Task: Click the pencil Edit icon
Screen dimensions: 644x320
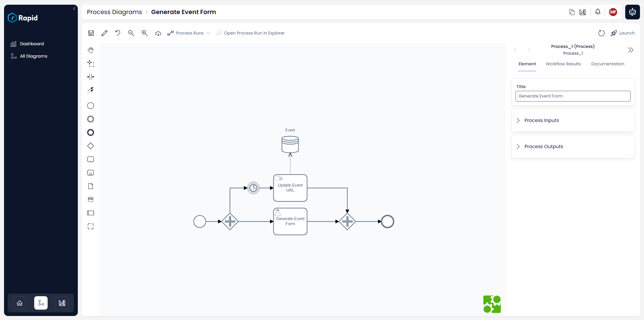Action: tap(104, 33)
